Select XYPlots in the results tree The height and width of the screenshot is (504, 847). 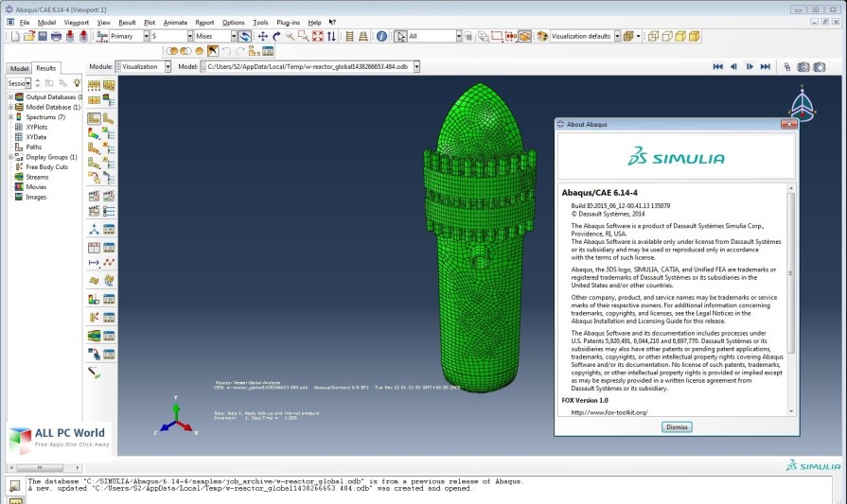(37, 128)
